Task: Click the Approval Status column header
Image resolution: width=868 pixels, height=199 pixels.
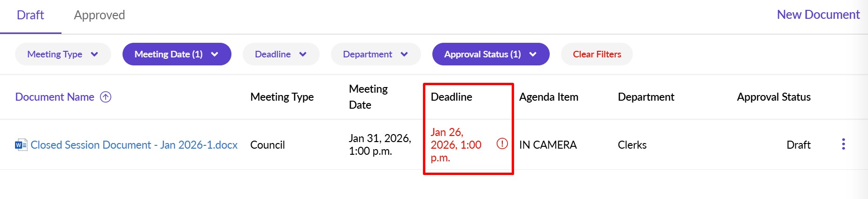Action: (774, 97)
